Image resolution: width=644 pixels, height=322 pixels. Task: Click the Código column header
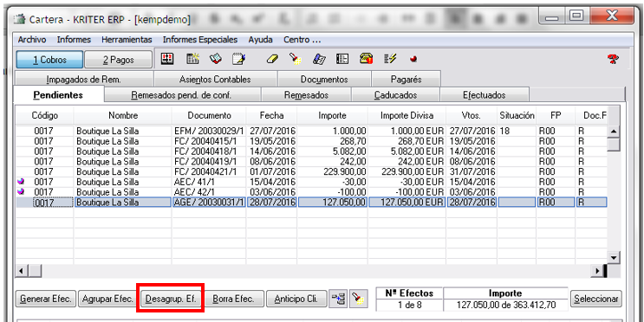(x=45, y=116)
